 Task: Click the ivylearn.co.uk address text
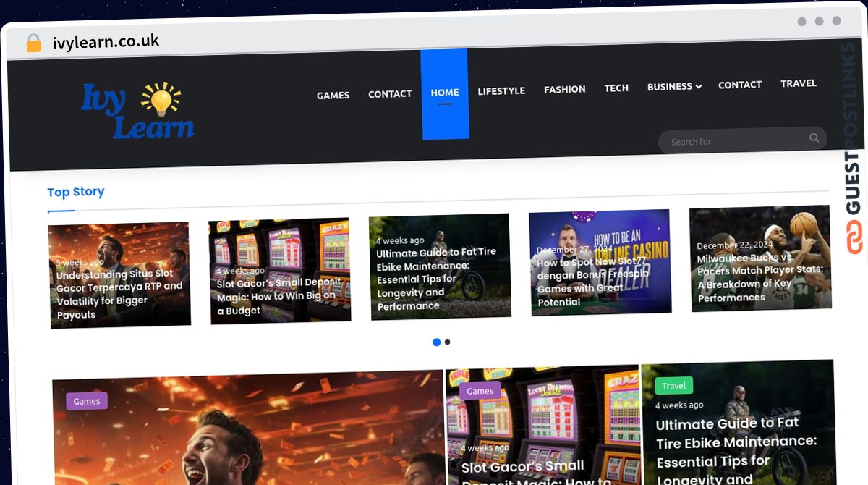pos(106,41)
